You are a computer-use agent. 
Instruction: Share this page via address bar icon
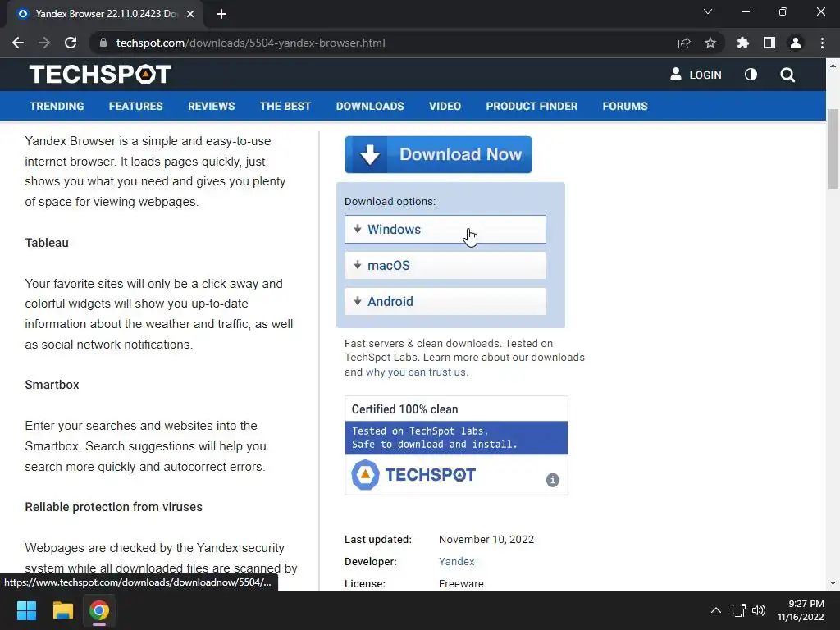[683, 43]
